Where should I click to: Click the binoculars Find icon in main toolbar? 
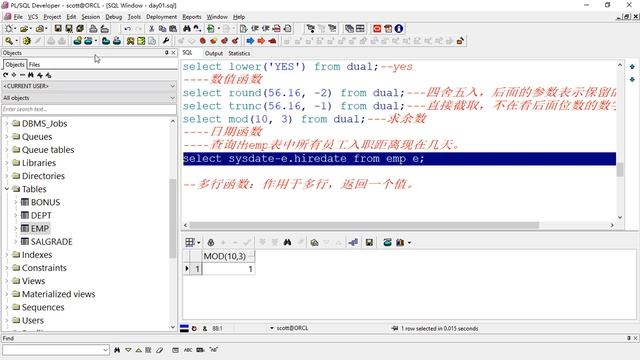(x=187, y=29)
